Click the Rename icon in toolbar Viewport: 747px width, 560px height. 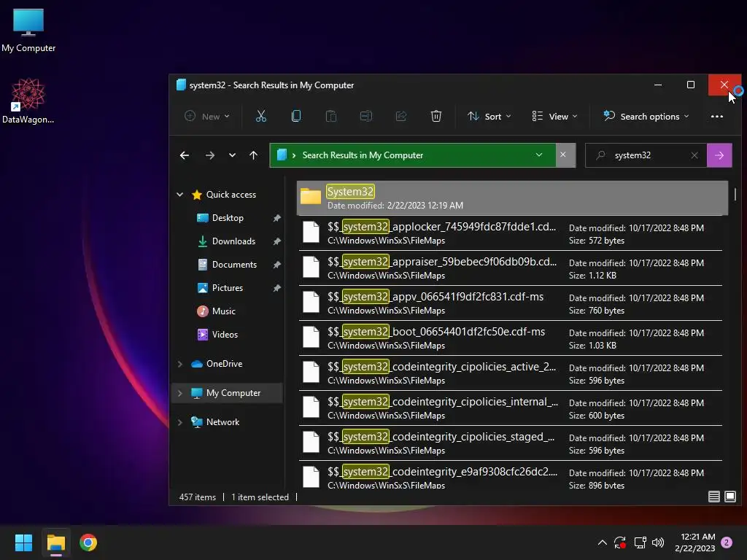coord(366,116)
